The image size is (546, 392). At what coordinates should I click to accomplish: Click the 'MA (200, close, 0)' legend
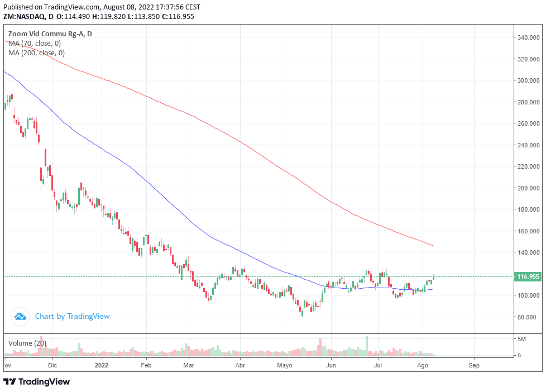coord(36,52)
